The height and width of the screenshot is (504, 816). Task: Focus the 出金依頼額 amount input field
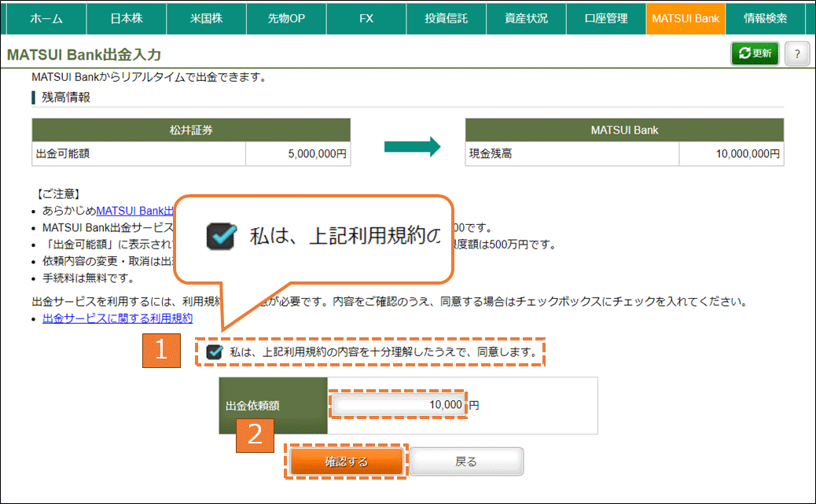tap(398, 406)
